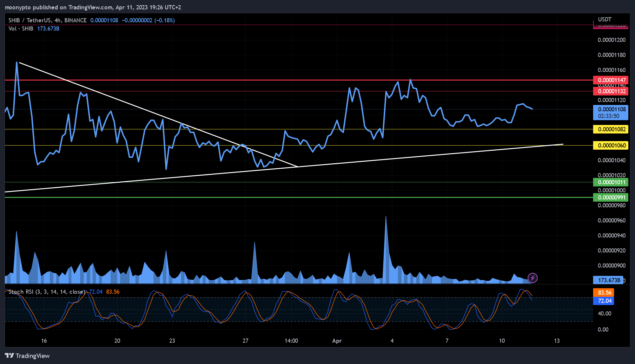Click the TradingView logo at bottom left

[27, 356]
